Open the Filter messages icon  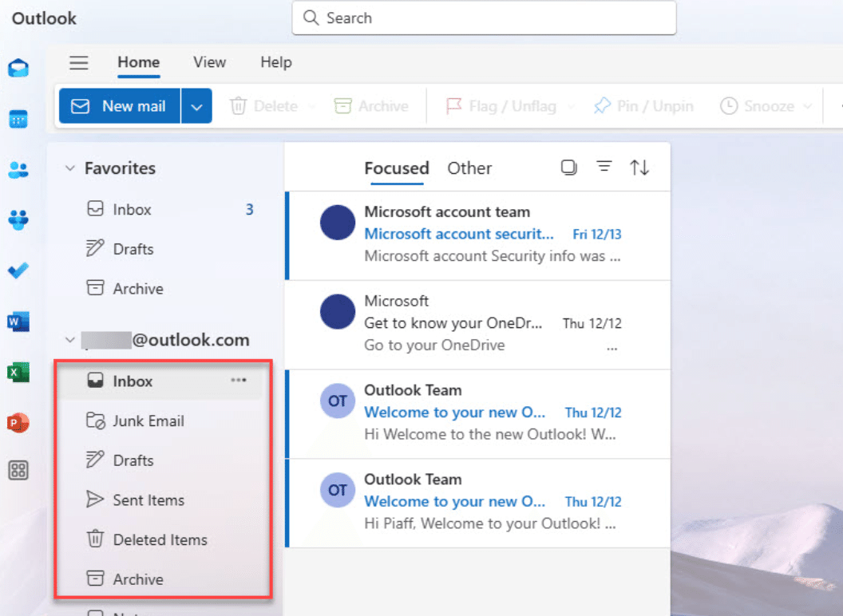(604, 167)
